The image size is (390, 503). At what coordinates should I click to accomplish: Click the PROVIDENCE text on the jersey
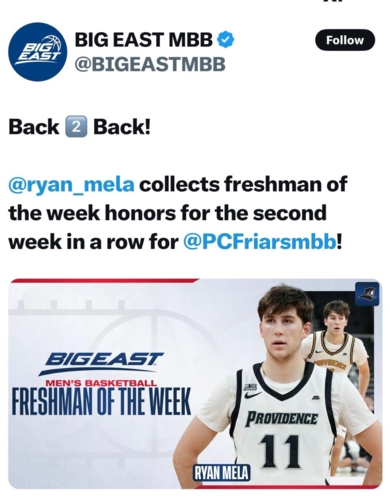[282, 419]
